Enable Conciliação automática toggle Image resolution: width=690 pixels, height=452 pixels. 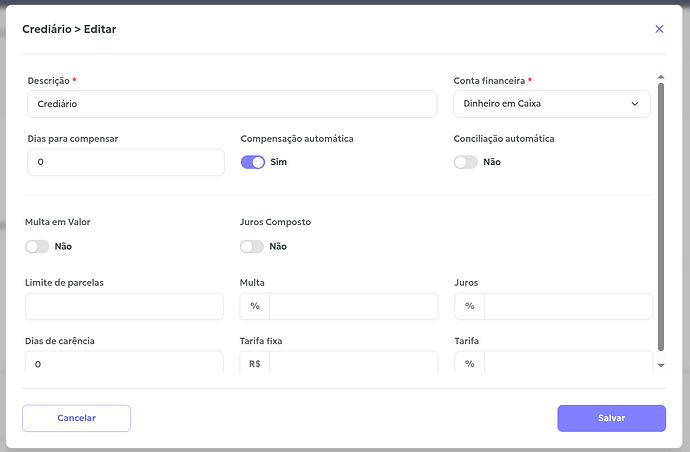[465, 162]
